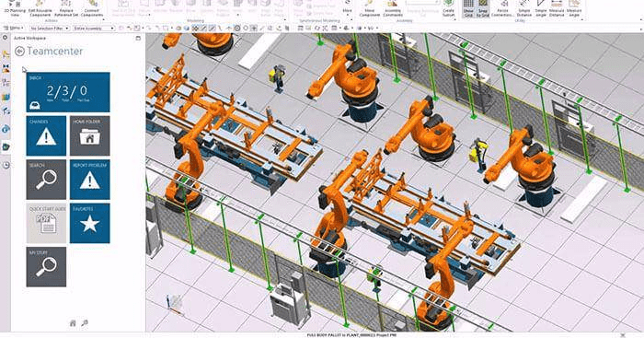Open the web browser sidebar tab

tap(6, 130)
